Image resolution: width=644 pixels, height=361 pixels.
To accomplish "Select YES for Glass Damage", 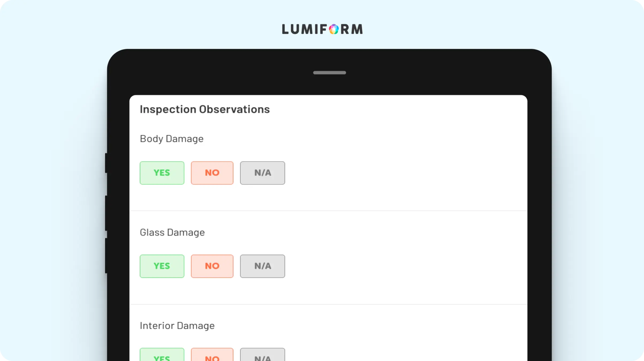I will click(x=162, y=266).
